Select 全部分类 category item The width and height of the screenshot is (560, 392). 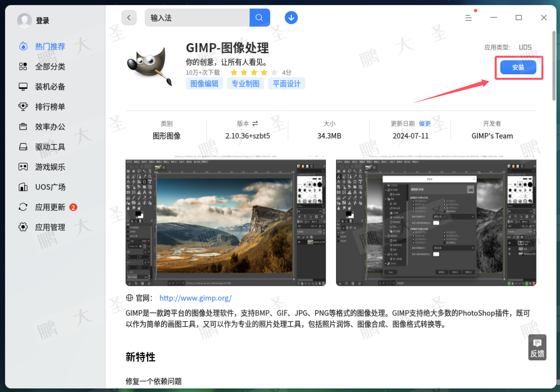coord(50,67)
